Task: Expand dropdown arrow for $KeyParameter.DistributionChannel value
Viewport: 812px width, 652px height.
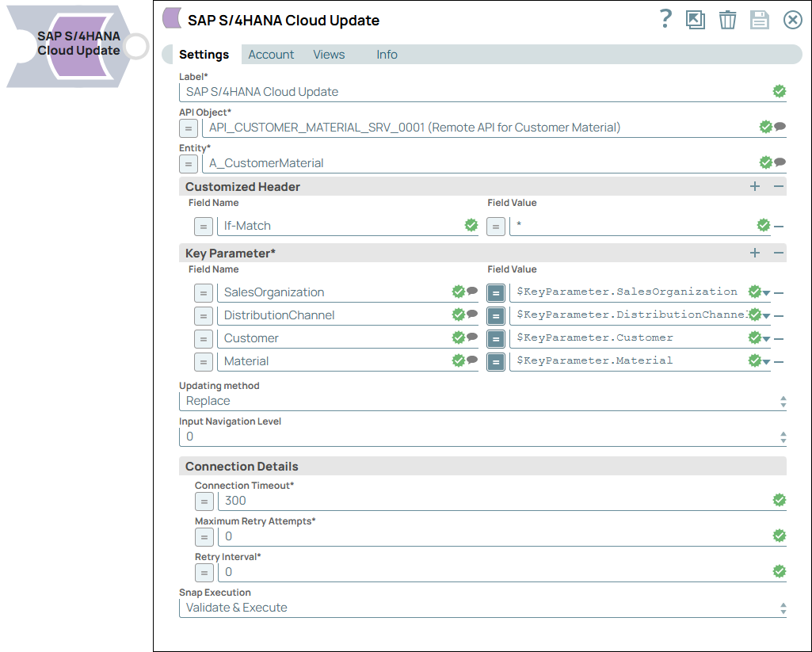Action: point(766,316)
